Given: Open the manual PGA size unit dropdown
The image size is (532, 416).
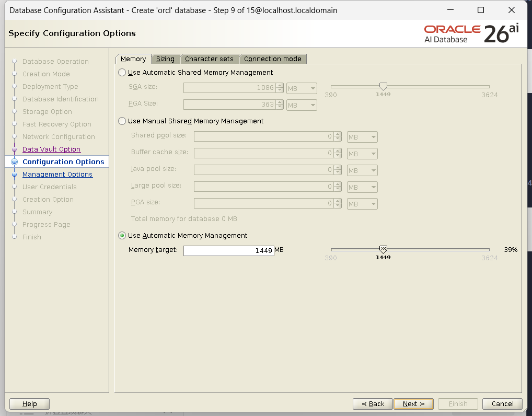Looking at the screenshot, I should click(362, 204).
